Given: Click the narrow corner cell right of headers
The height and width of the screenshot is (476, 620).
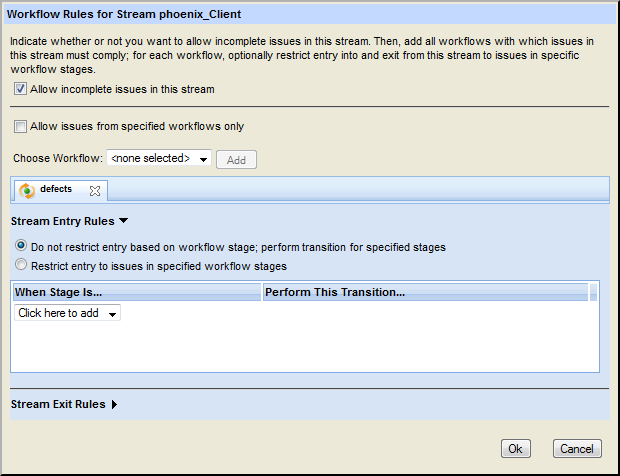Looking at the screenshot, I should 593,292.
